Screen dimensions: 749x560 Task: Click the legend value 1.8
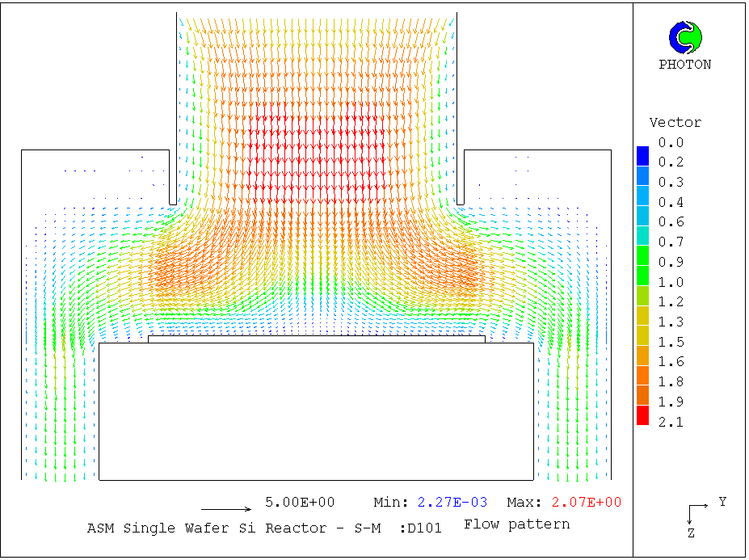[671, 381]
